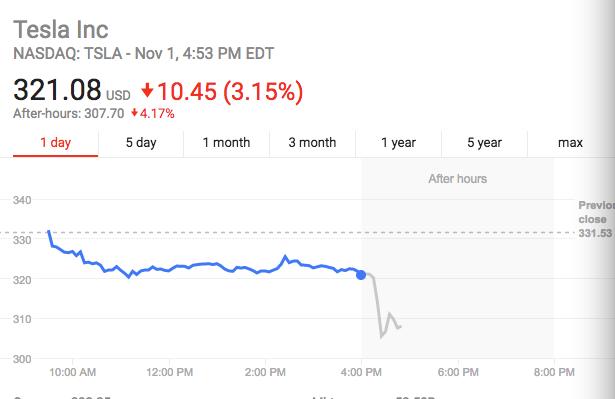Switch to the 5 day tab
615x399 pixels.
(141, 142)
